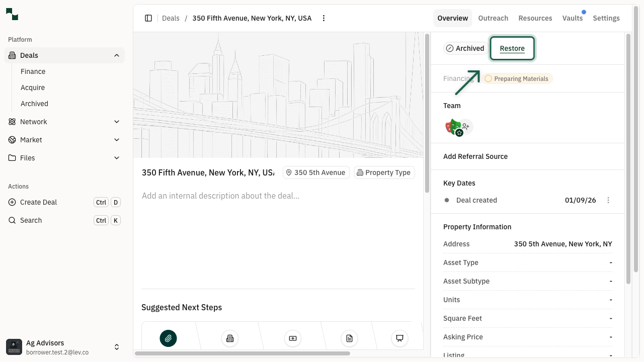644x362 pixels.
Task: Click the Restore link
Action: tap(512, 48)
